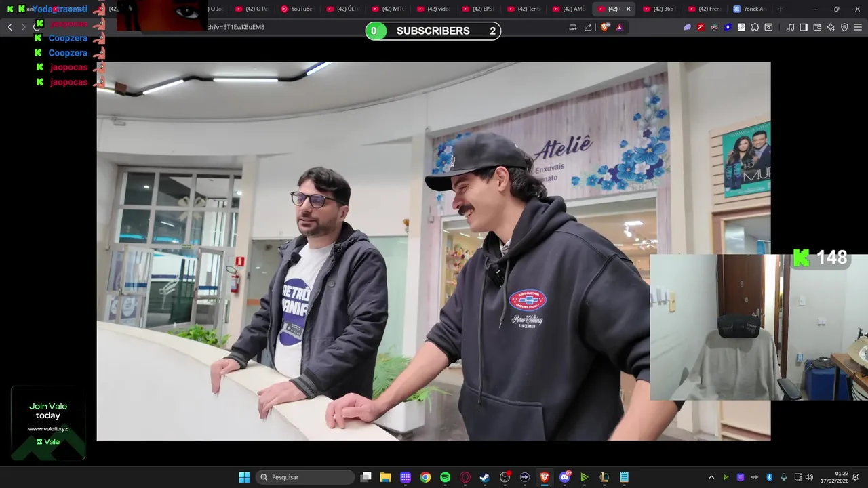Screen dimensions: 868x488
Task: Switch to the '(42) MITC' tab
Action: 388,9
